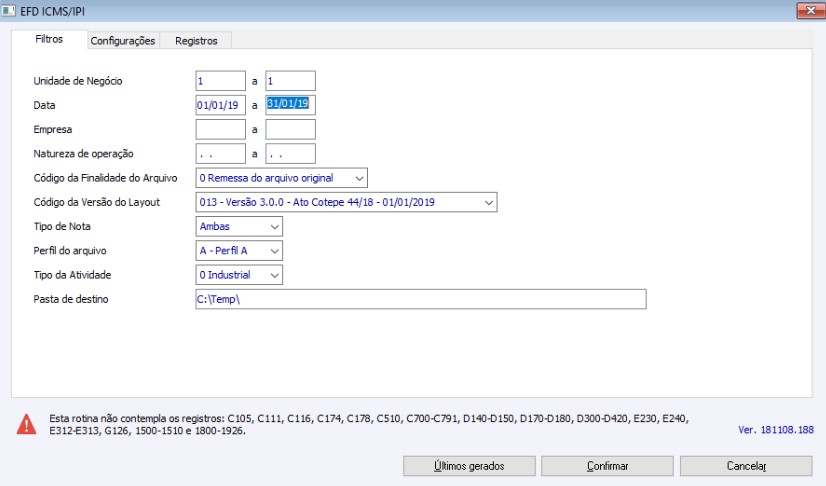Expand the Tipo de Nota dropdown
826x486 pixels.
pos(239,226)
